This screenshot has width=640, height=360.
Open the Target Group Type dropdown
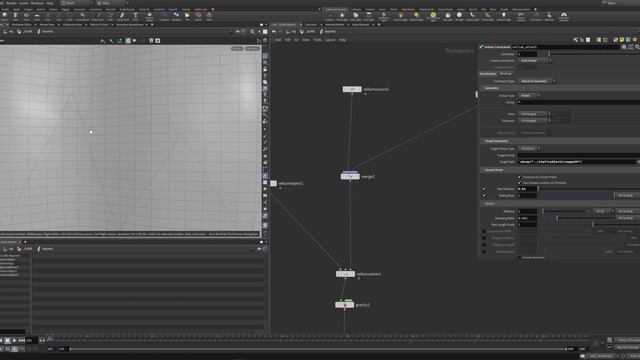coord(529,149)
